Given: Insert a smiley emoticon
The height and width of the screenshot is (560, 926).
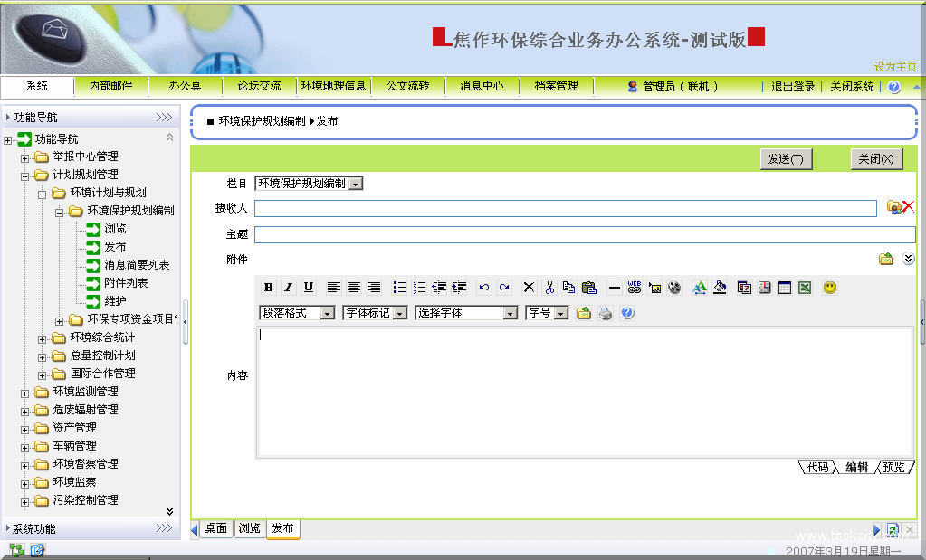Looking at the screenshot, I should [829, 288].
